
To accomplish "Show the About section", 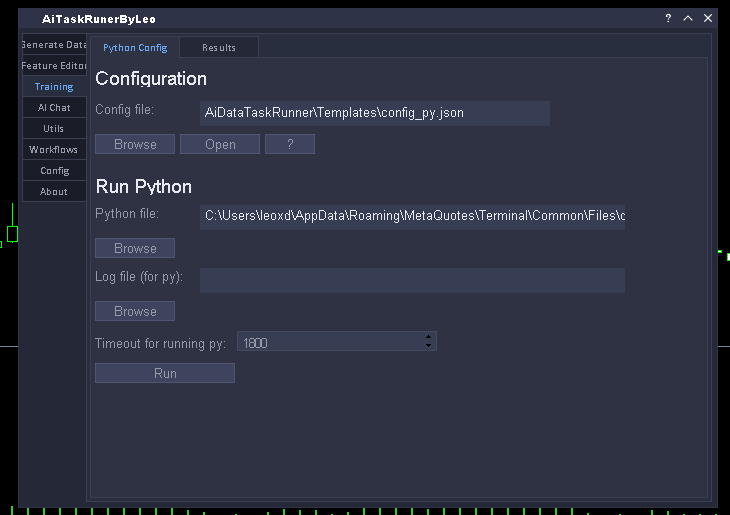I will pos(54,192).
